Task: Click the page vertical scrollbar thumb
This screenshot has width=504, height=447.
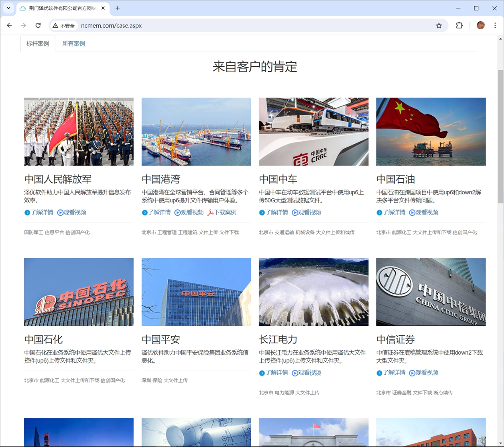Action: (x=500, y=137)
